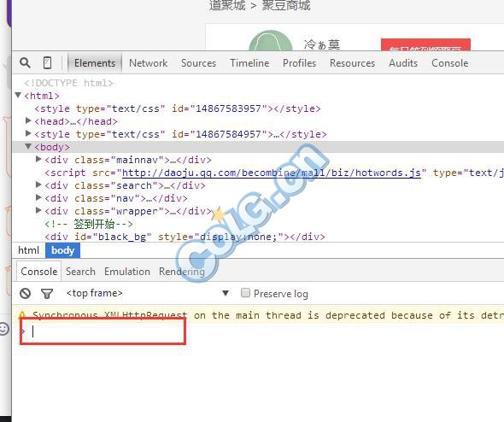
Task: Open the top Console panel tab
Action: pos(449,63)
